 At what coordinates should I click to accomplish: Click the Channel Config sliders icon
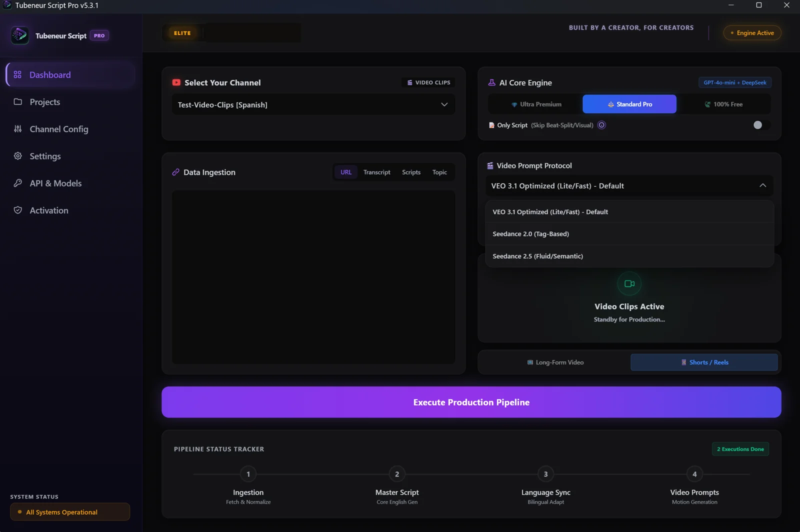[17, 129]
